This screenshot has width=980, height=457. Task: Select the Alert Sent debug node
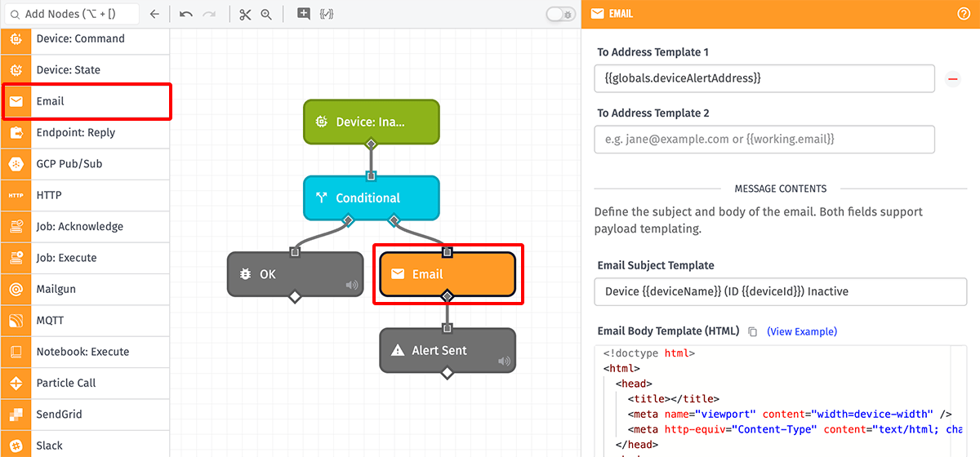448,350
